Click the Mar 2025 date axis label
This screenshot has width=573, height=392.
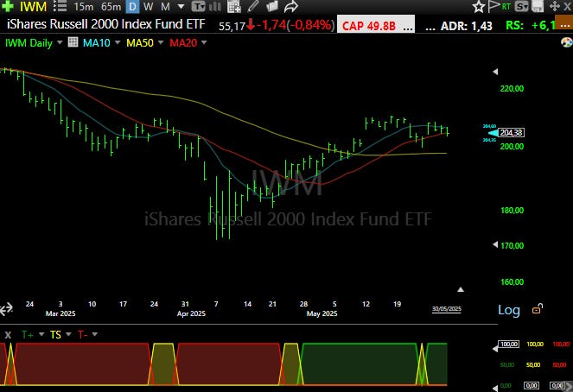(x=60, y=313)
